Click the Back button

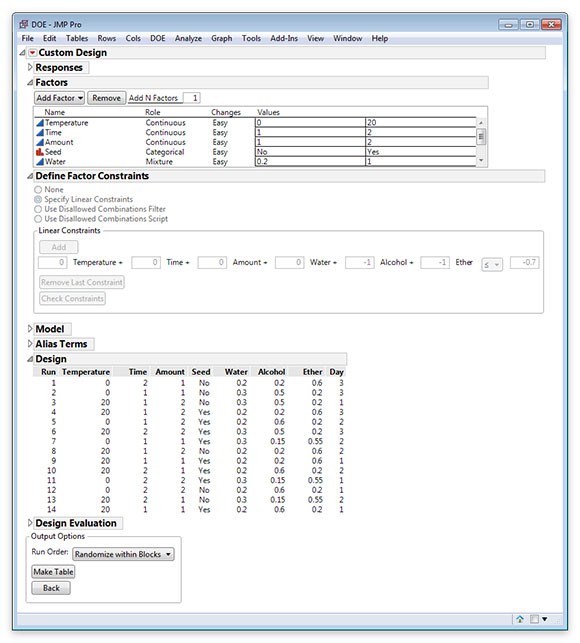51,588
